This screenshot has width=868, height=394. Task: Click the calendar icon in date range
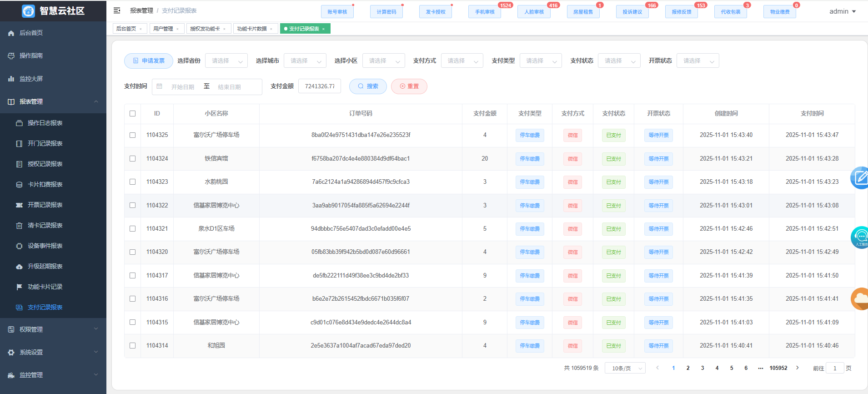[160, 86]
